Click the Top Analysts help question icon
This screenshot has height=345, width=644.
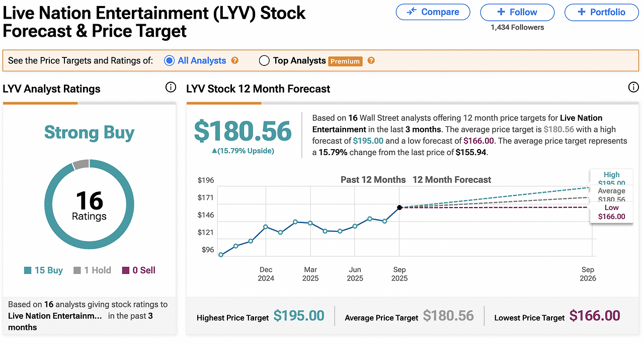[371, 60]
